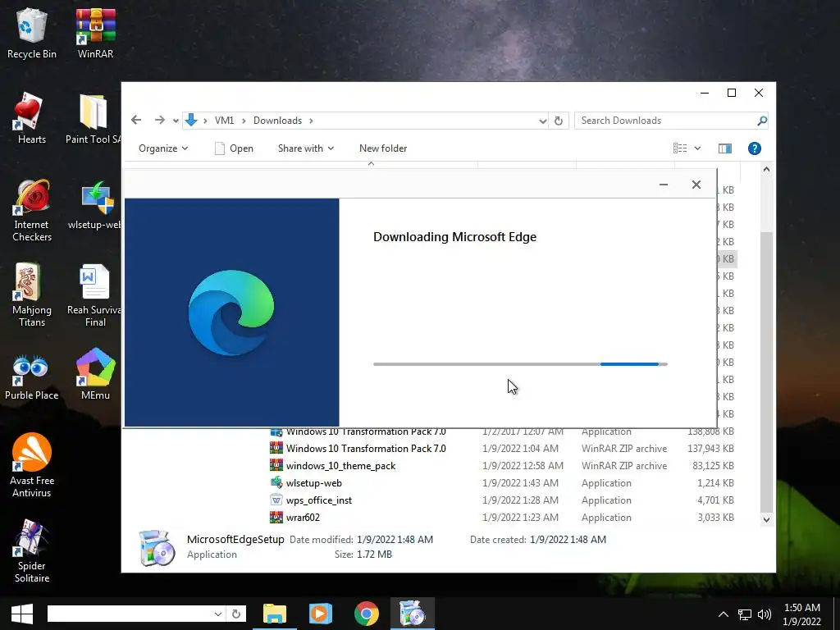
Task: Click the Open toolbar button
Action: coord(234,148)
